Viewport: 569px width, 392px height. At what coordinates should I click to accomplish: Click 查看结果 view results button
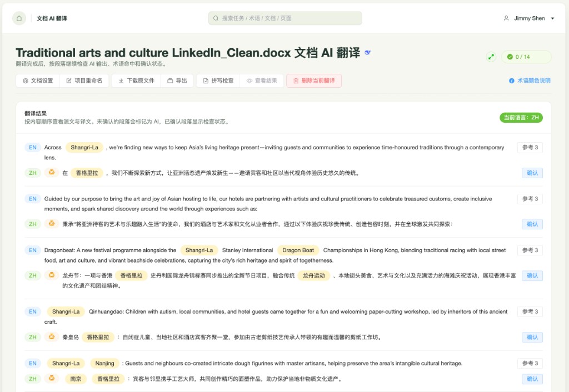(x=262, y=81)
